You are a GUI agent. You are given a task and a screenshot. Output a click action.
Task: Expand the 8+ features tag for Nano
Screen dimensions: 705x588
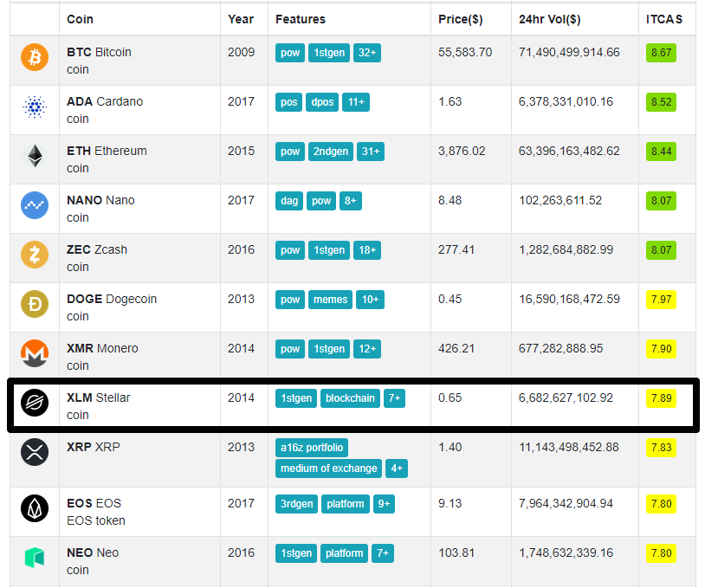[x=350, y=201]
